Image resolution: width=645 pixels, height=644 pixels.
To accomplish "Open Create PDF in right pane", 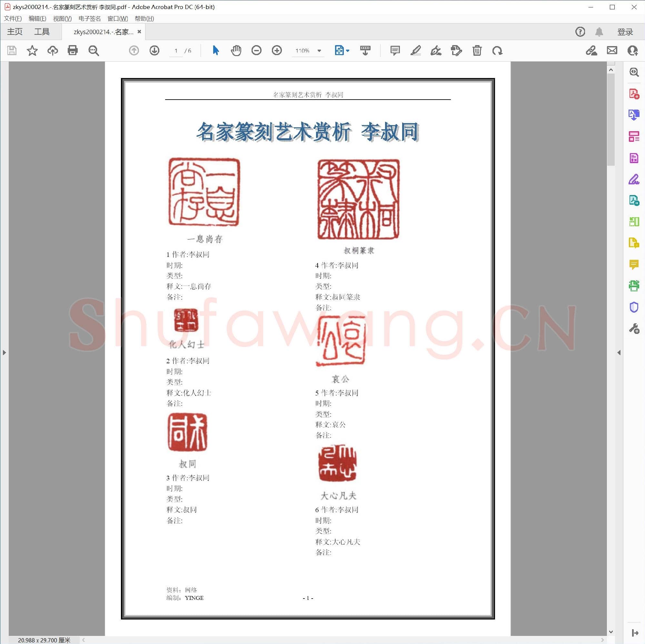I will click(x=633, y=94).
